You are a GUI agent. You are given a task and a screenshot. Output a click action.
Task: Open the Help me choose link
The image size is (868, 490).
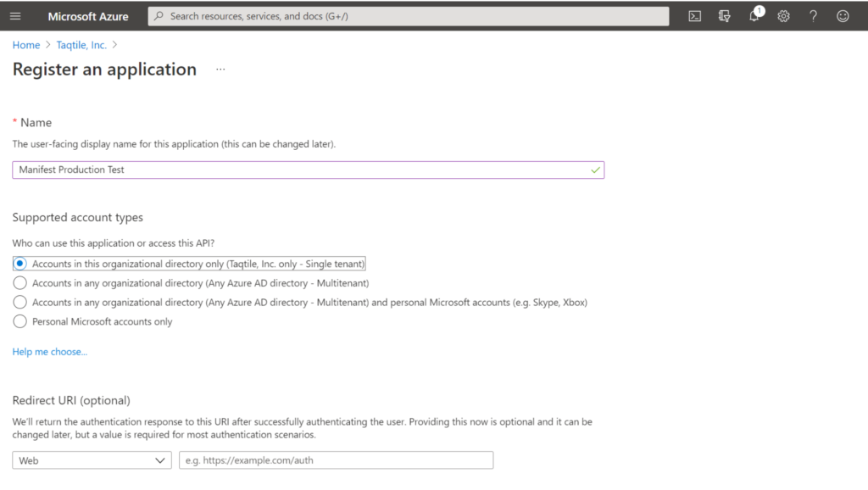[x=50, y=352]
